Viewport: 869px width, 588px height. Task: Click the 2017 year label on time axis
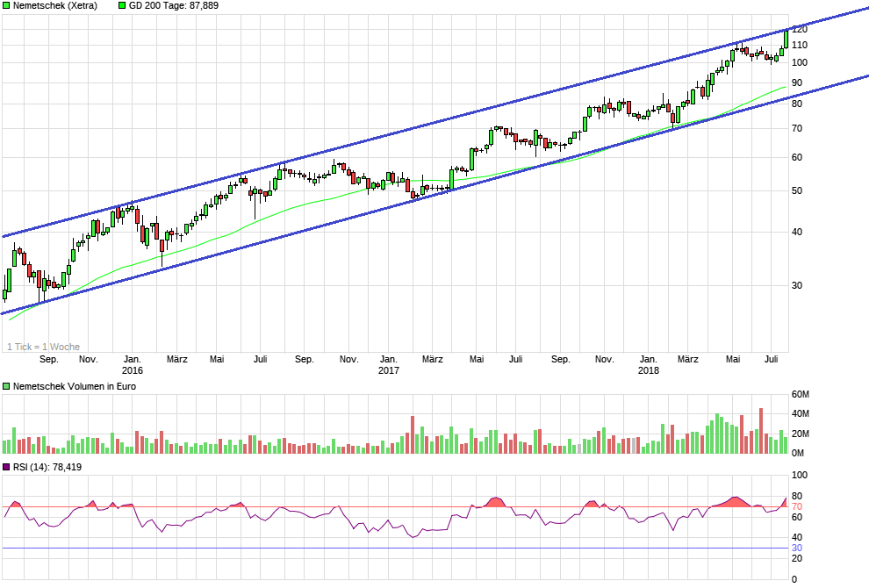[388, 370]
